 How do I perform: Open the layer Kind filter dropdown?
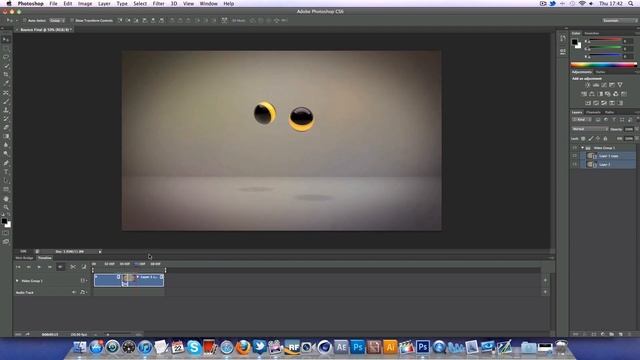click(x=582, y=120)
